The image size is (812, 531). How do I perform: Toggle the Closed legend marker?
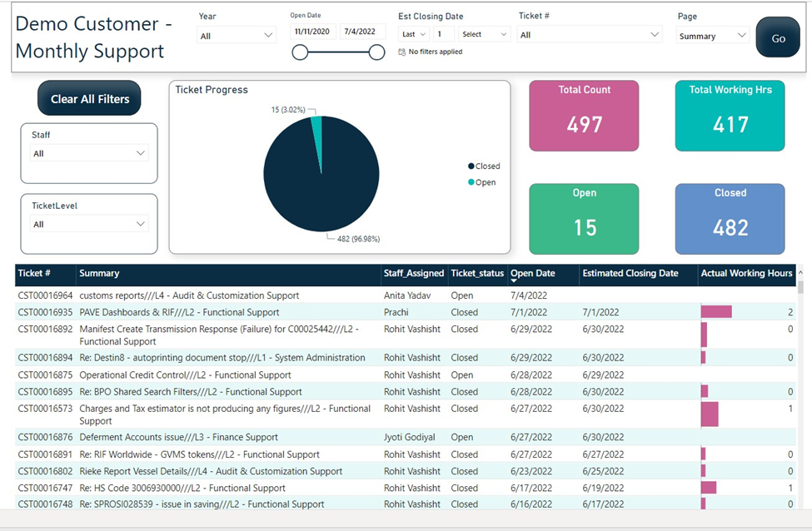tap(471, 166)
